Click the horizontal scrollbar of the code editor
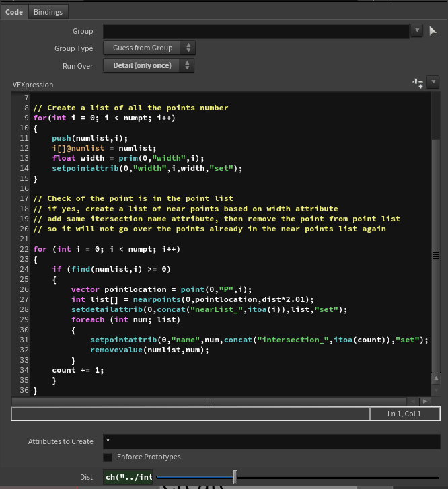The image size is (448, 489). [x=209, y=402]
